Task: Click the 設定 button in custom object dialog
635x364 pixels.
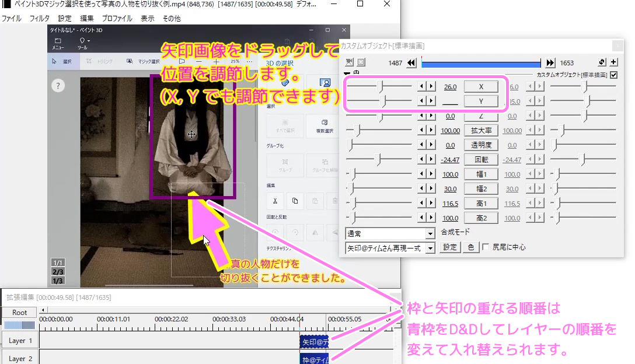Action: 449,247
